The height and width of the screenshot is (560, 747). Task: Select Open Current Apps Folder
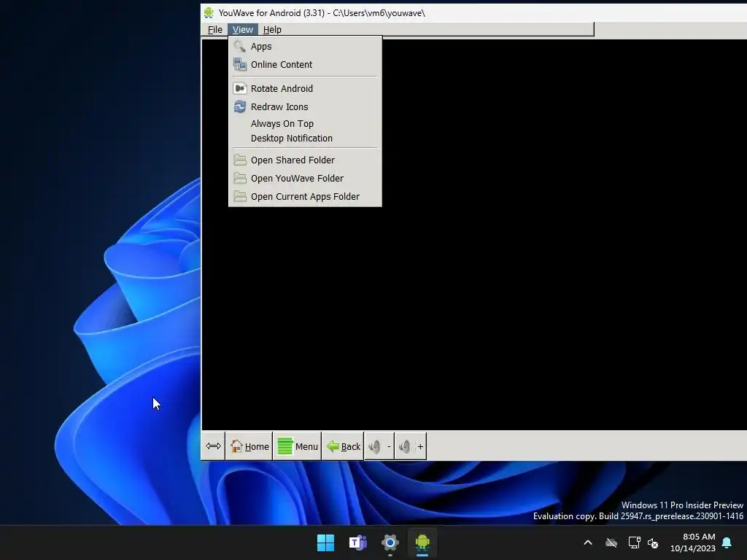pyautogui.click(x=305, y=196)
